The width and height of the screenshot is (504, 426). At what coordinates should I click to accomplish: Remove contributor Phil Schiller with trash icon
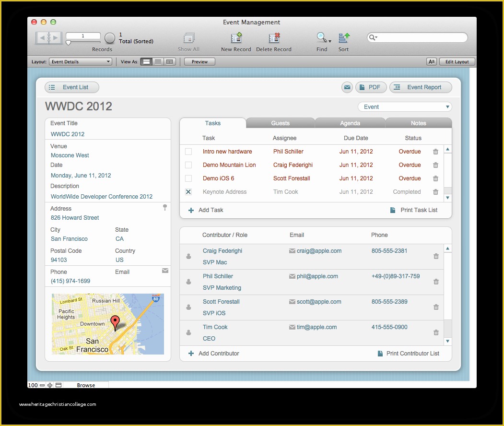[436, 282]
